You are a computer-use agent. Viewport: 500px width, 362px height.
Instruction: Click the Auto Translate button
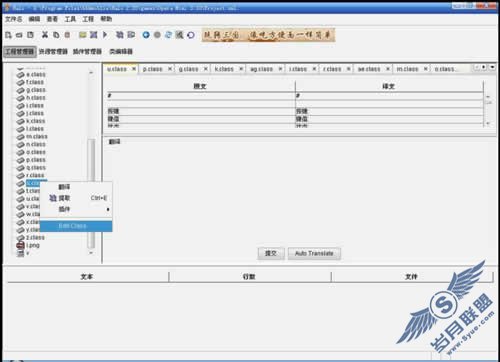click(x=314, y=253)
